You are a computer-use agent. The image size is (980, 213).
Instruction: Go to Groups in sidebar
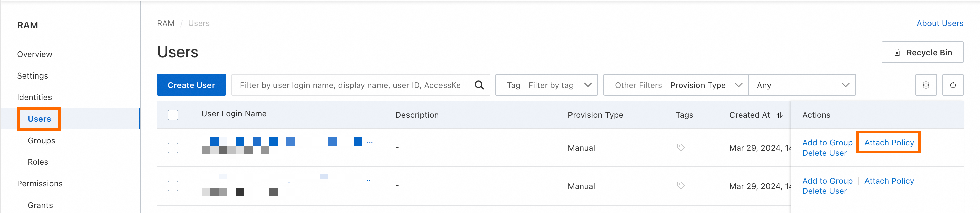coord(41,140)
